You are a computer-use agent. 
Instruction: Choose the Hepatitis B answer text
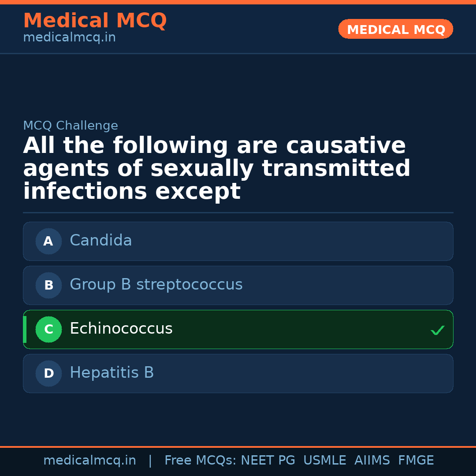(x=112, y=373)
